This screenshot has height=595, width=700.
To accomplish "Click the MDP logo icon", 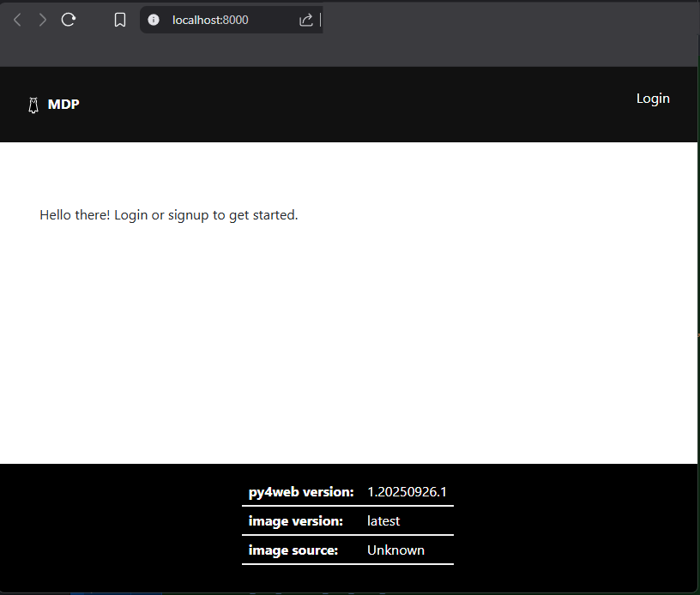I will 33,105.
